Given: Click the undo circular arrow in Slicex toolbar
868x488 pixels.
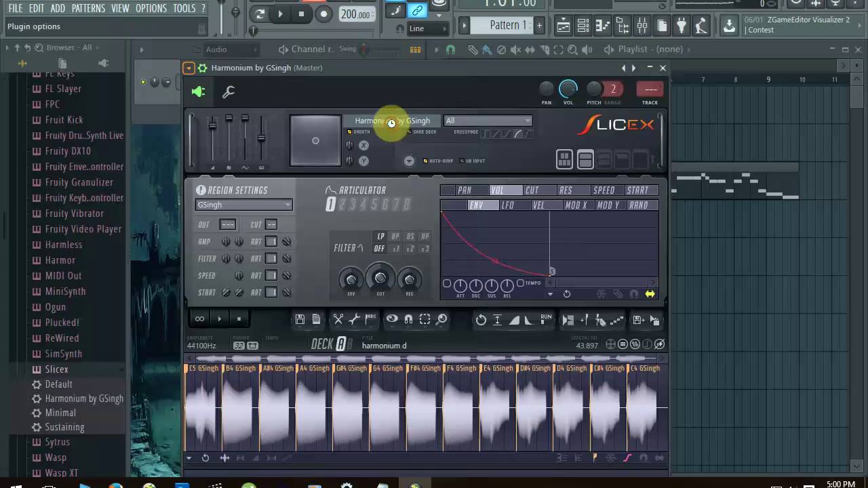Looking at the screenshot, I should tap(481, 320).
